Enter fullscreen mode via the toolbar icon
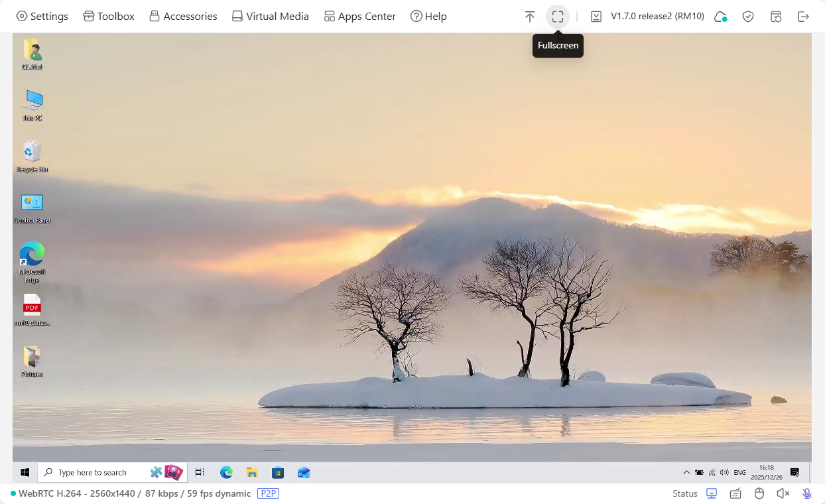The height and width of the screenshot is (504, 825). tap(557, 16)
